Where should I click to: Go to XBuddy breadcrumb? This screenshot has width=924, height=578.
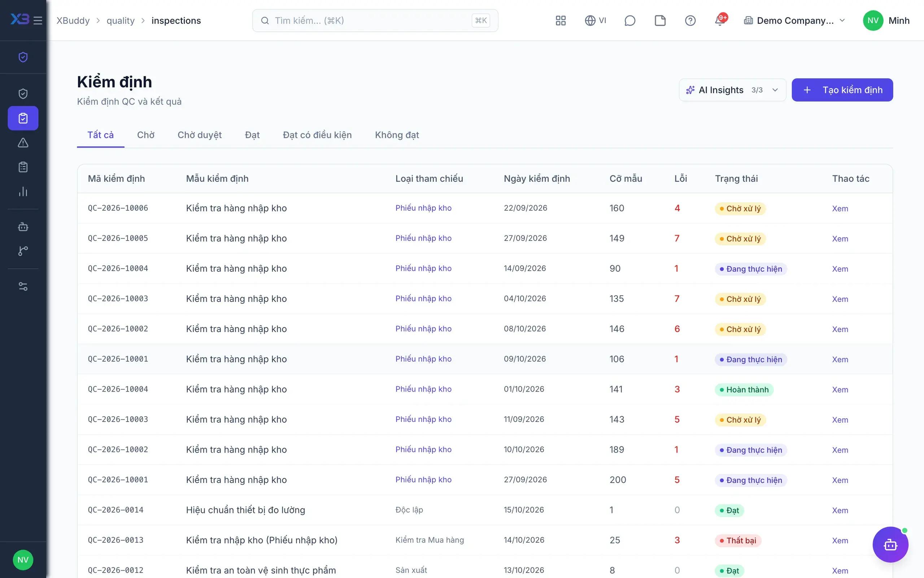(73, 21)
